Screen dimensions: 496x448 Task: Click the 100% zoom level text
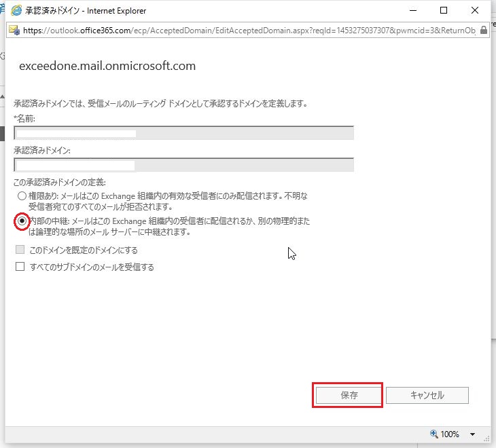450,434
